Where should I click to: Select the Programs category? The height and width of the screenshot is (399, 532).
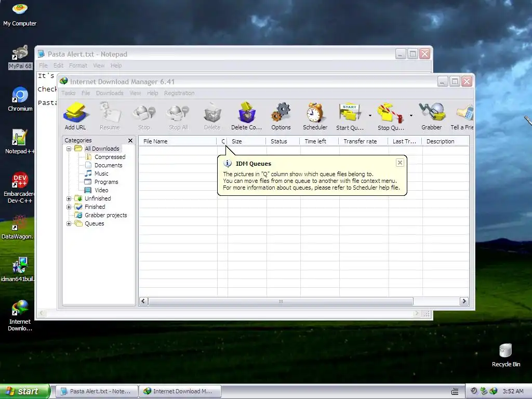click(106, 182)
